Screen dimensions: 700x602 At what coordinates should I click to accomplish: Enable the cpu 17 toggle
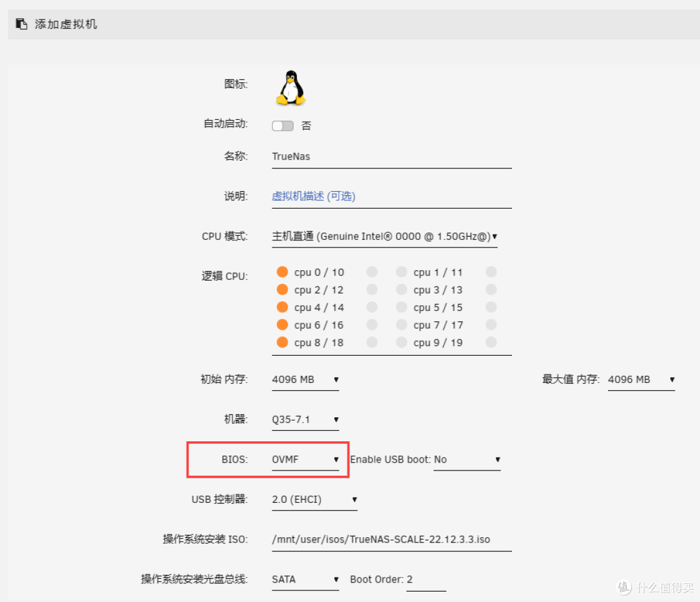[x=491, y=325]
